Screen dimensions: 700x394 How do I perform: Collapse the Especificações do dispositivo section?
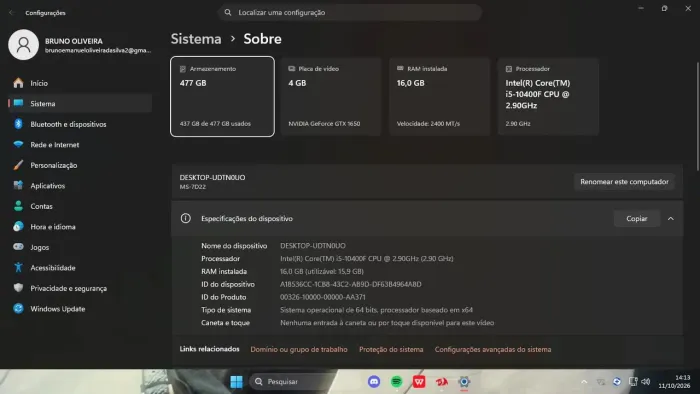click(671, 219)
